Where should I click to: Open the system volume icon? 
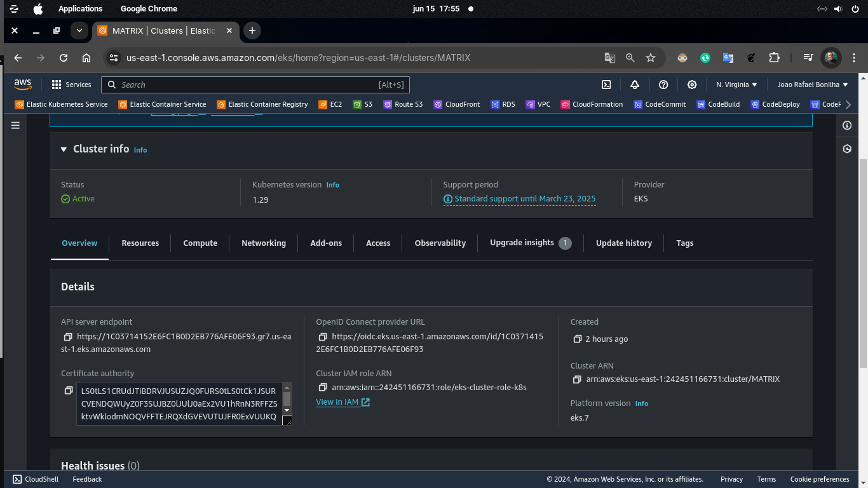pyautogui.click(x=837, y=9)
